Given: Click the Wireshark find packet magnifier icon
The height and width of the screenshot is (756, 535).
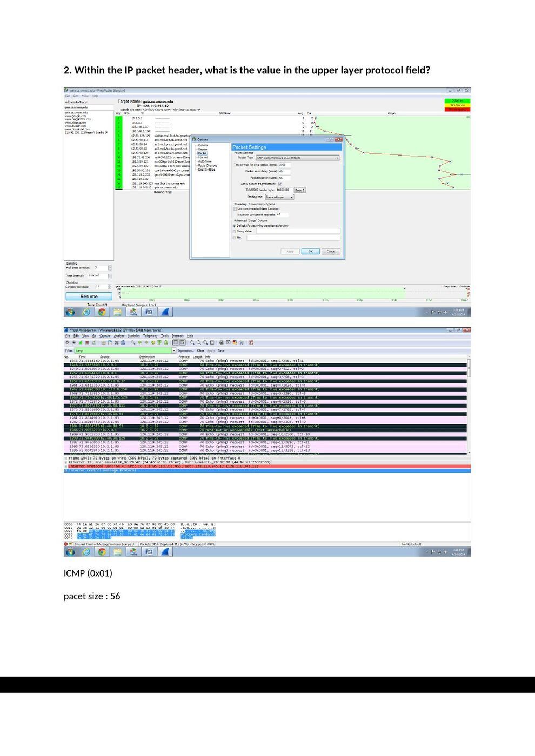Looking at the screenshot, I should point(133,342).
